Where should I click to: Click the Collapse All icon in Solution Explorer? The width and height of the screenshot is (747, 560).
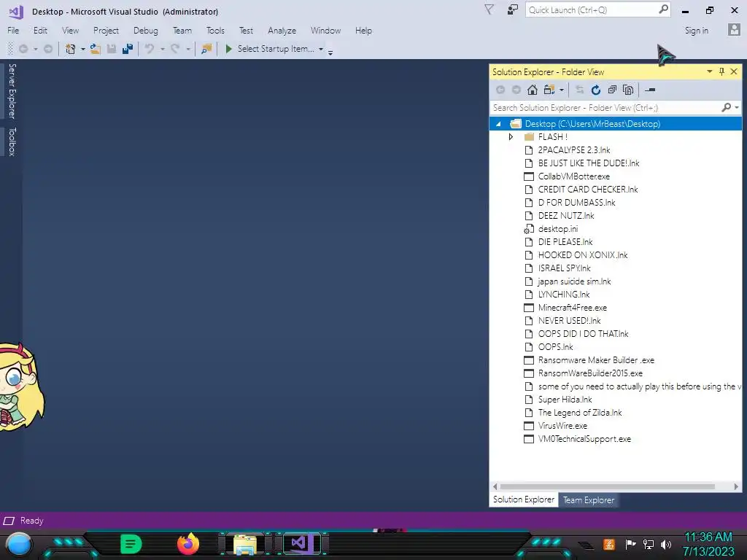[612, 90]
